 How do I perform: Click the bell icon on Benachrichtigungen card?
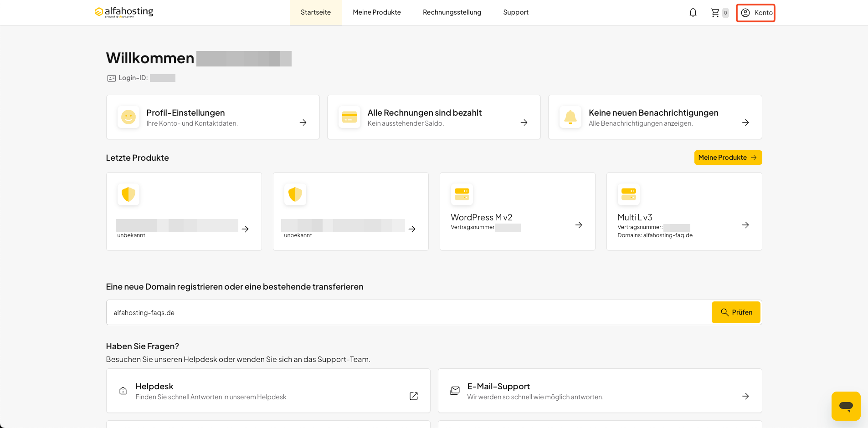pyautogui.click(x=570, y=117)
